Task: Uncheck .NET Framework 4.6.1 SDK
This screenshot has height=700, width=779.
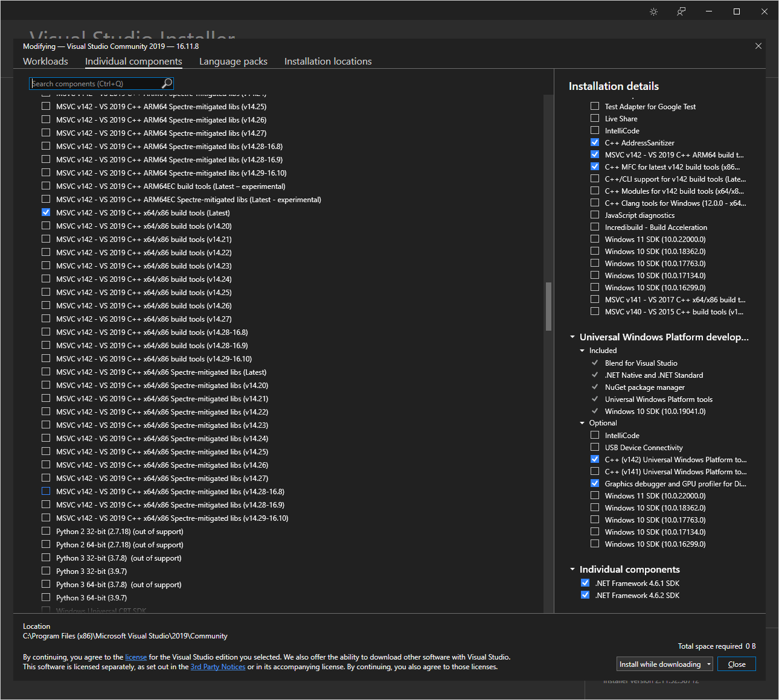Action: point(585,583)
